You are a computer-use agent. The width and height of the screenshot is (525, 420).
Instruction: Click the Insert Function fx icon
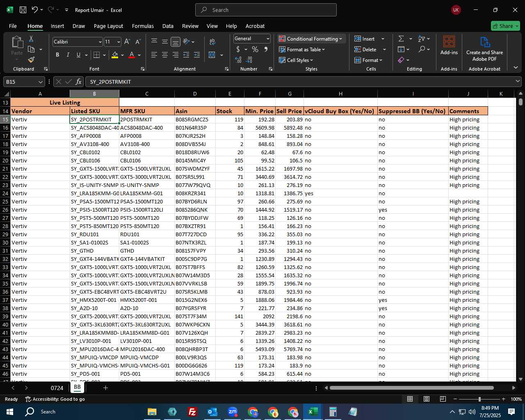point(79,82)
